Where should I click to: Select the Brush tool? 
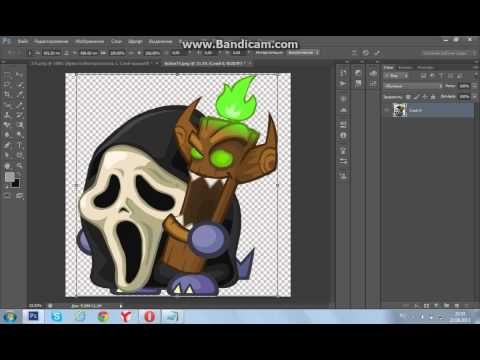click(x=20, y=105)
